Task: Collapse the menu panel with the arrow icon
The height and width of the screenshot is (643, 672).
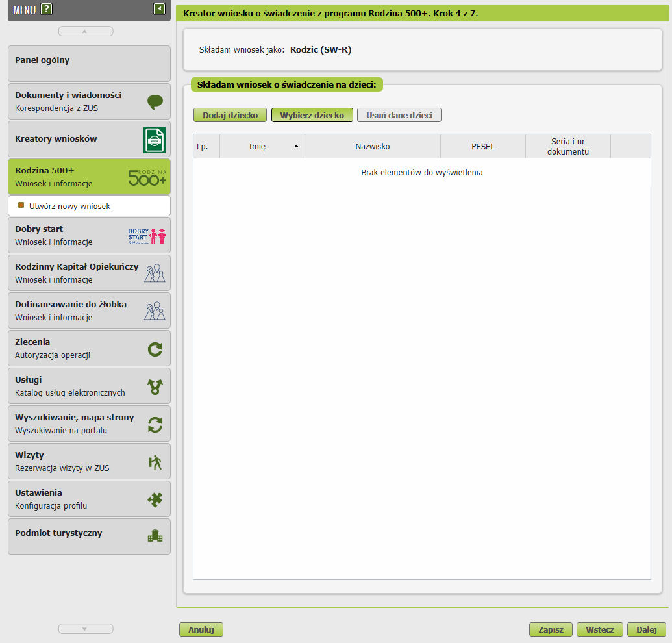Action: click(x=159, y=8)
